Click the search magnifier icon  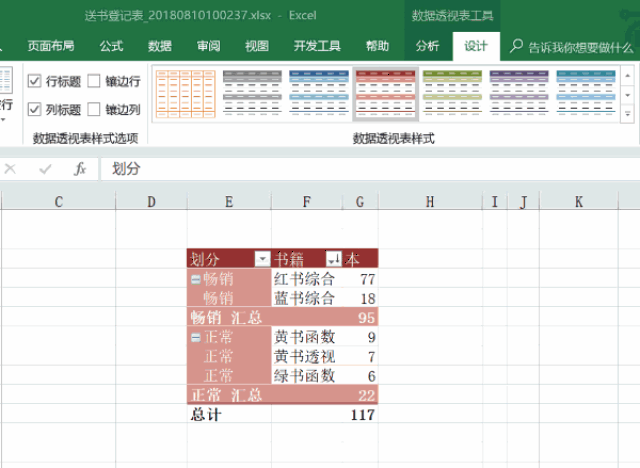coord(516,46)
